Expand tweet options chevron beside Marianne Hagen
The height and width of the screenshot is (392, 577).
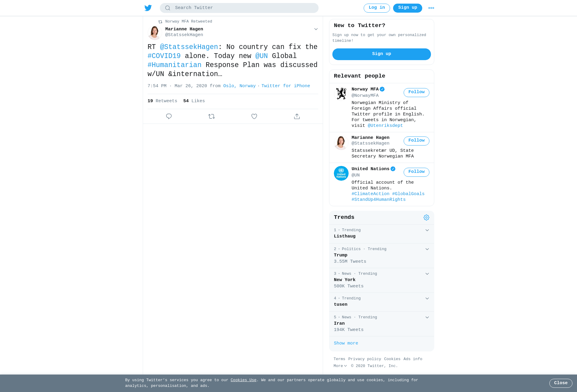tap(316, 29)
